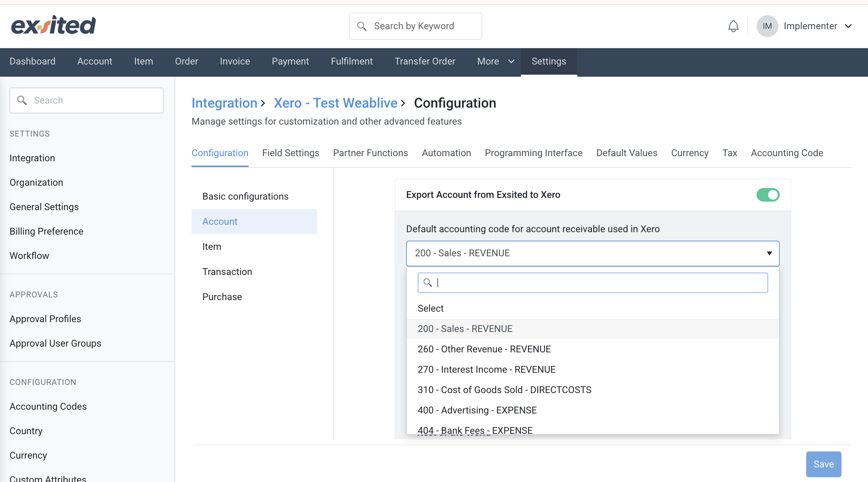
Task: Select Account in configuration list
Action: tap(254, 222)
